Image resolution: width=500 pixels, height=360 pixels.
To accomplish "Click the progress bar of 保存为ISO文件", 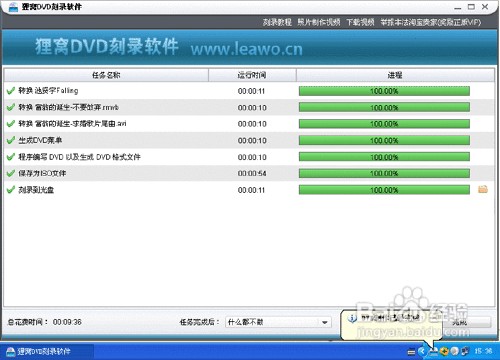I will tap(384, 173).
